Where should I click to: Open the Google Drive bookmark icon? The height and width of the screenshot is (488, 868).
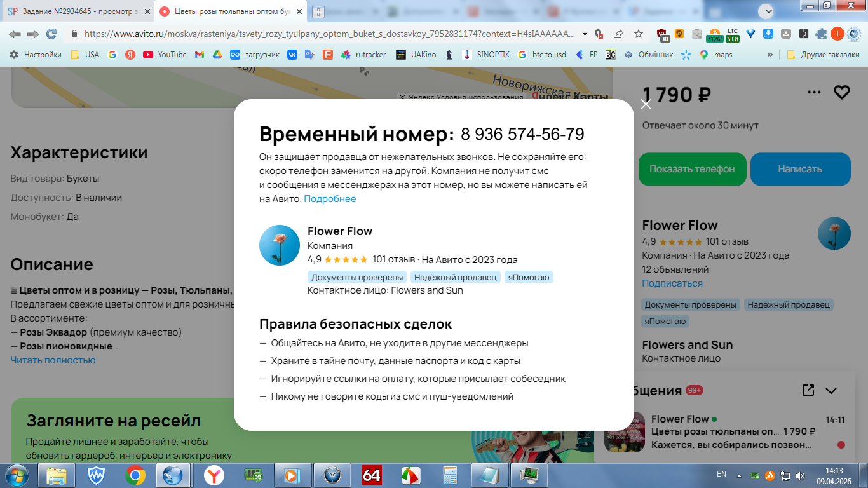point(217,55)
